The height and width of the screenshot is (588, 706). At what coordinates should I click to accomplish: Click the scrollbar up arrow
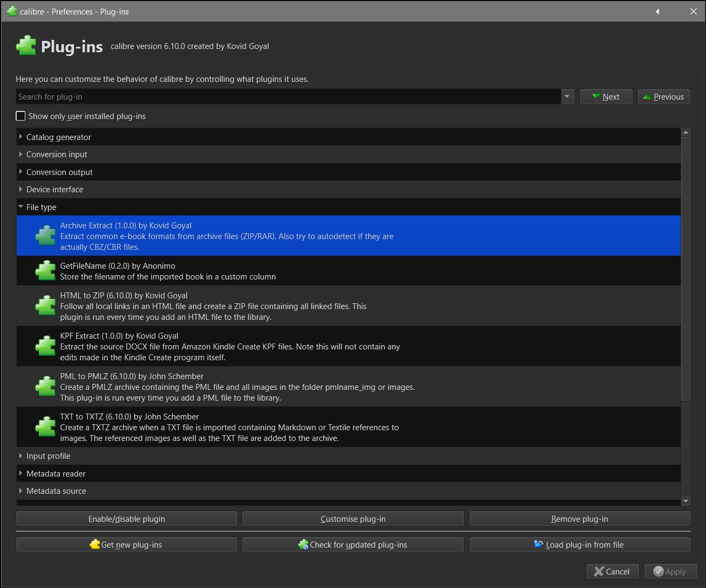click(x=686, y=132)
